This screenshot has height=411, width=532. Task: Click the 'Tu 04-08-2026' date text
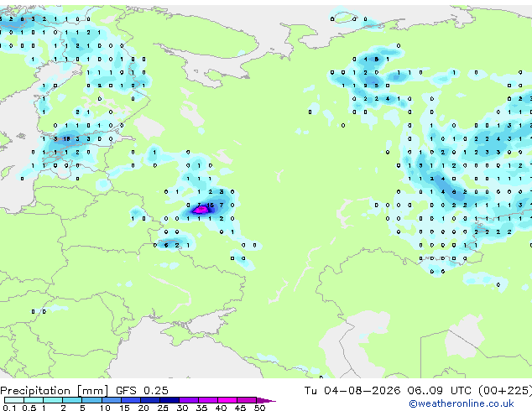352,390
